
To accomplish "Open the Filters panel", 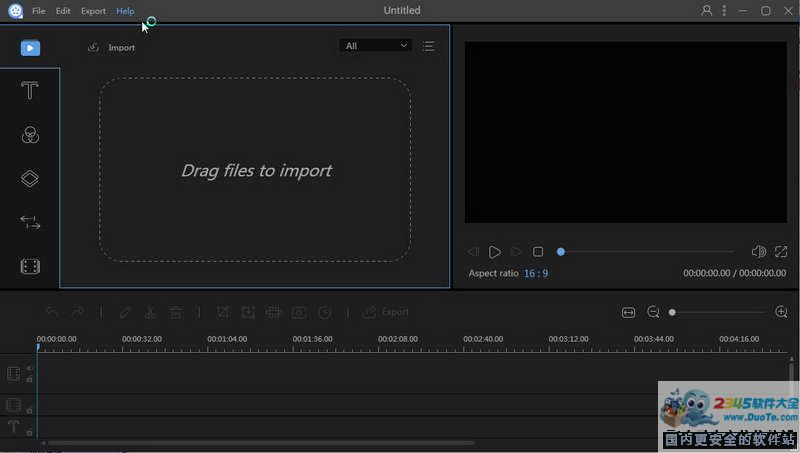I will point(30,135).
